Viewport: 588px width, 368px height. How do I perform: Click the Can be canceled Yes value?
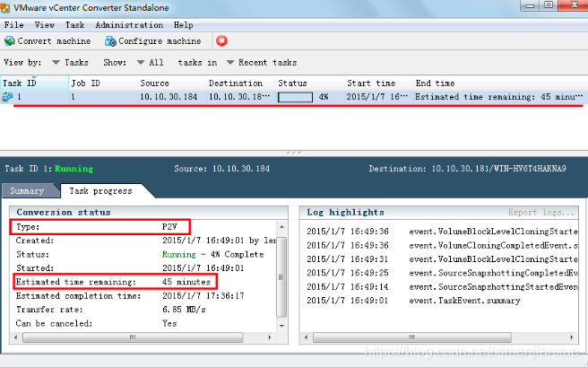(169, 323)
